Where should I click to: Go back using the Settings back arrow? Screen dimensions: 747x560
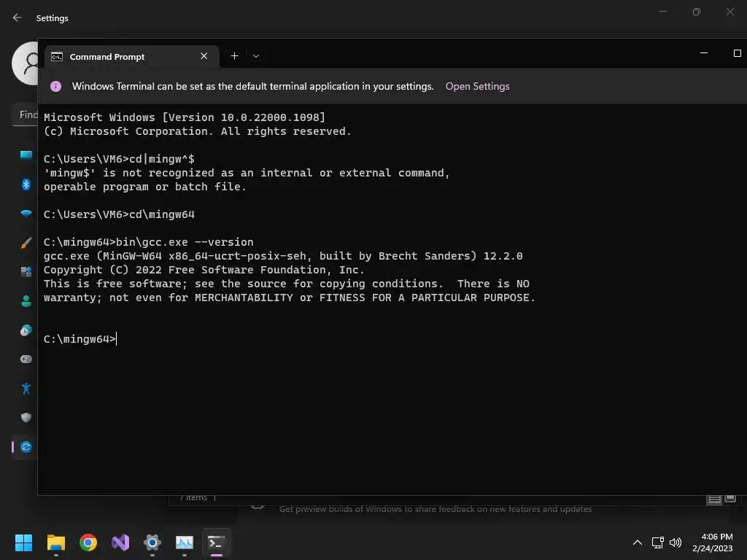pos(18,17)
